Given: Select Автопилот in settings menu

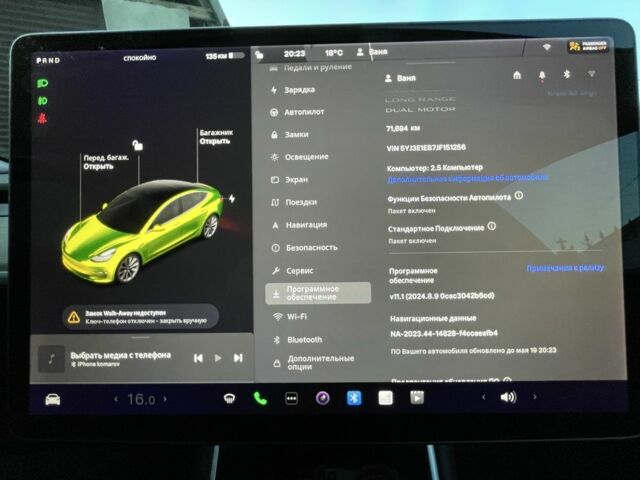Looking at the screenshot, I should (304, 112).
